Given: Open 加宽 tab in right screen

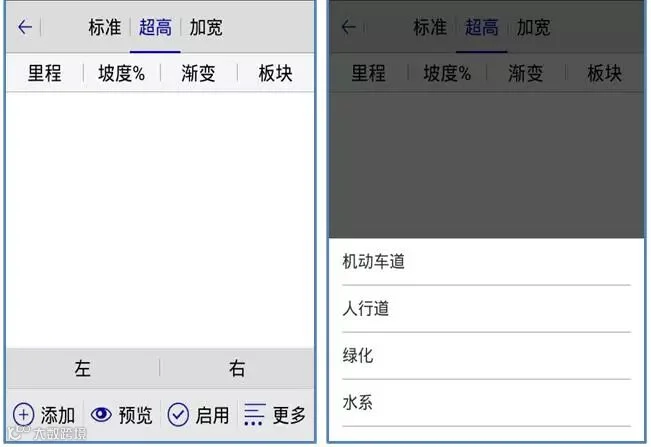Looking at the screenshot, I should tap(533, 28).
